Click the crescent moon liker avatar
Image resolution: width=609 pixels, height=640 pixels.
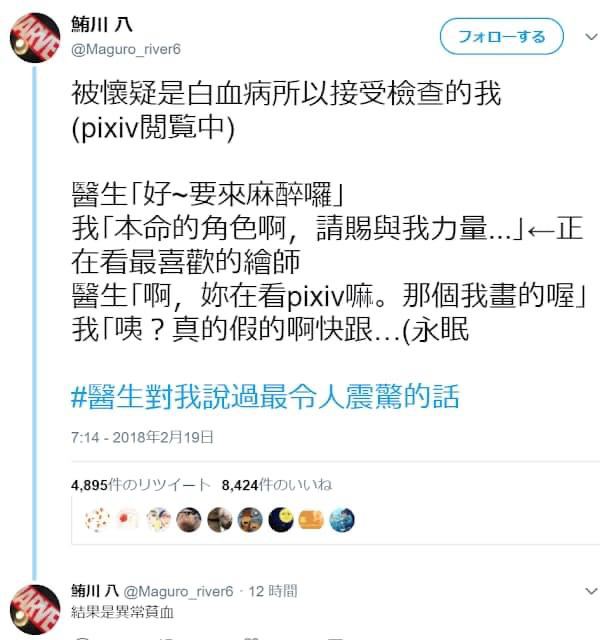click(x=281, y=520)
